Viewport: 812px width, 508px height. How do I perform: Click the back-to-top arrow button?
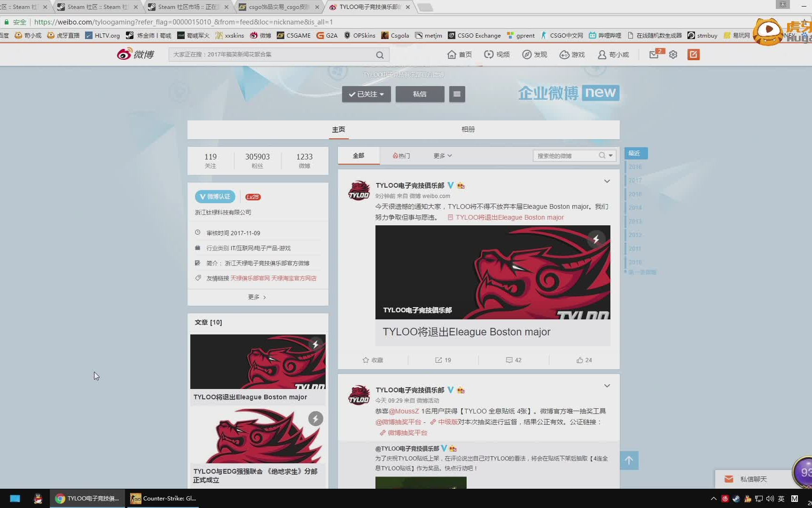click(629, 460)
